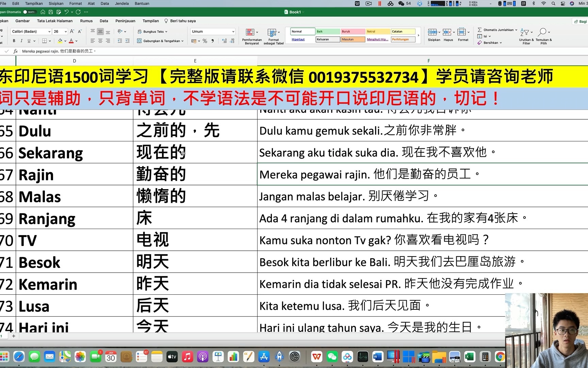The image size is (588, 368).
Task: Click the cell borders icon
Action: pyautogui.click(x=44, y=41)
